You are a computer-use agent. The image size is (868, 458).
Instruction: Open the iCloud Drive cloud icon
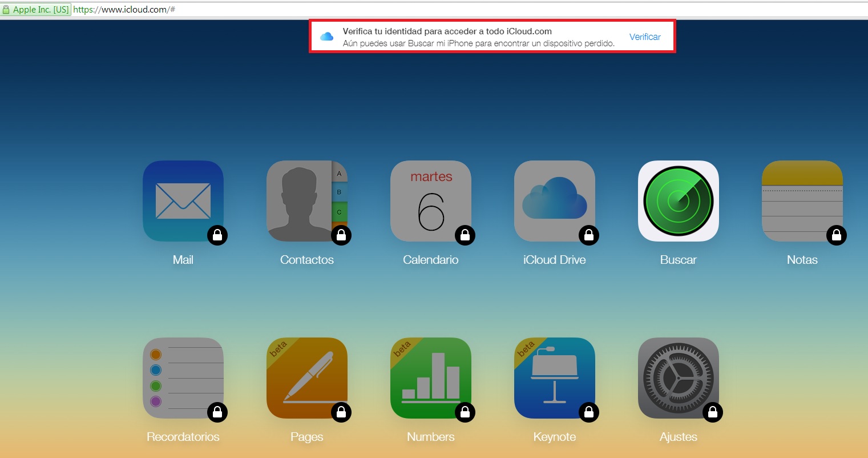point(555,201)
